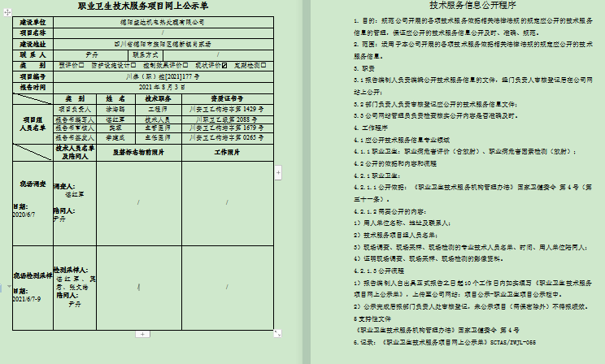605x364 pixels.
Task: Uncheck the 现状评价 checkbox
Action: tap(224, 65)
